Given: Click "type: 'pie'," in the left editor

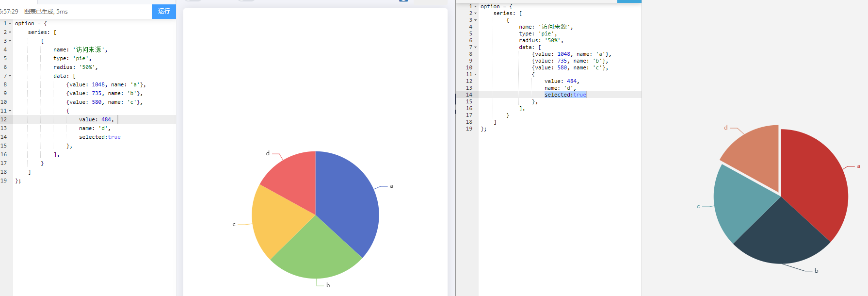Looking at the screenshot, I should [x=72, y=58].
